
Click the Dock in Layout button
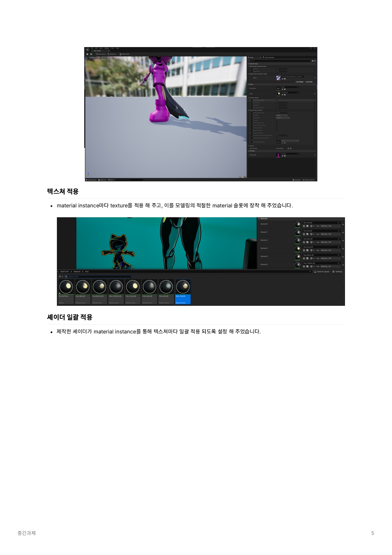(322, 272)
